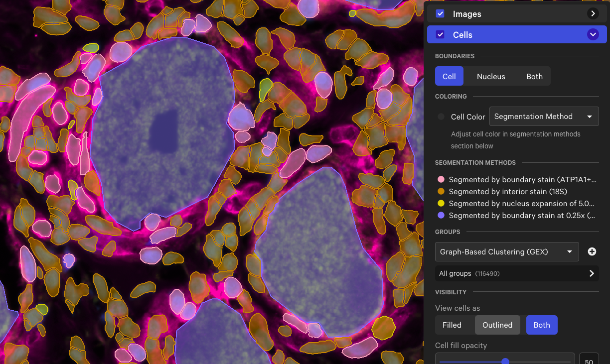Click the cell fill opacity value field
The image size is (610, 364).
pyautogui.click(x=589, y=361)
